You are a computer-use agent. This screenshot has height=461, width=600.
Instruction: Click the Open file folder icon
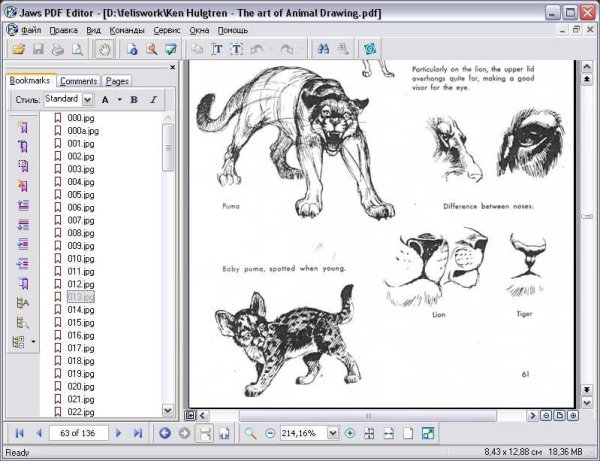[18, 48]
